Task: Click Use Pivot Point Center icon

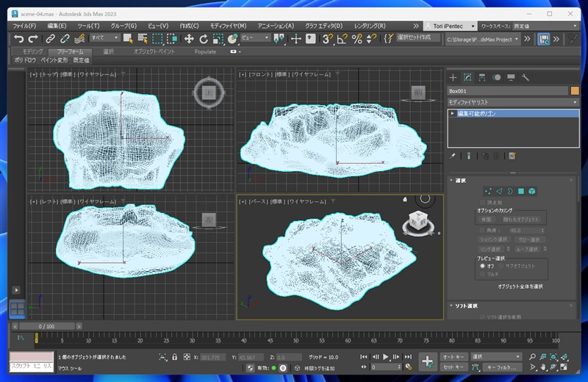Action: [x=279, y=39]
